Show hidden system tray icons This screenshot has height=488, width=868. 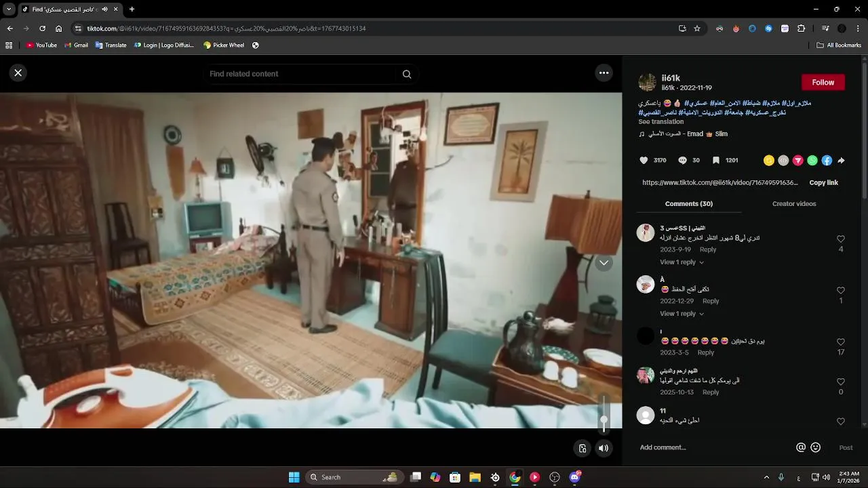(x=766, y=477)
